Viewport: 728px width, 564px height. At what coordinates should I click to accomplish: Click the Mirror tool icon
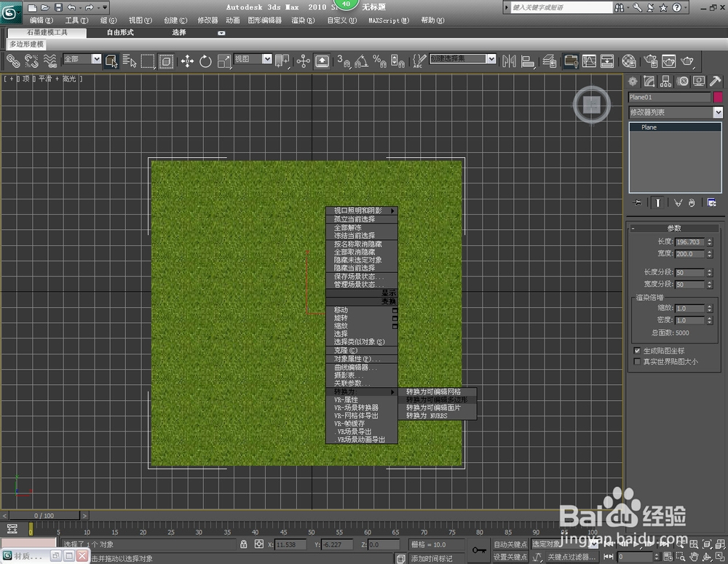pyautogui.click(x=510, y=61)
